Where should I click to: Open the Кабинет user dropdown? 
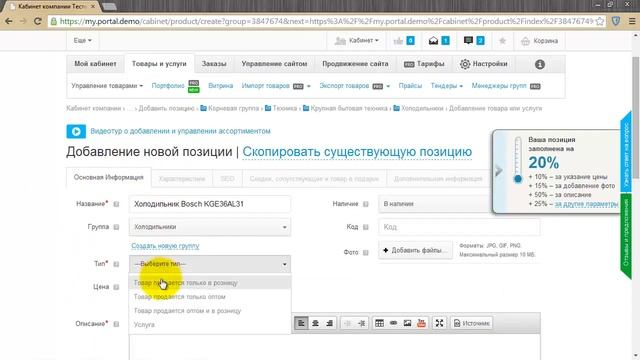click(x=357, y=40)
